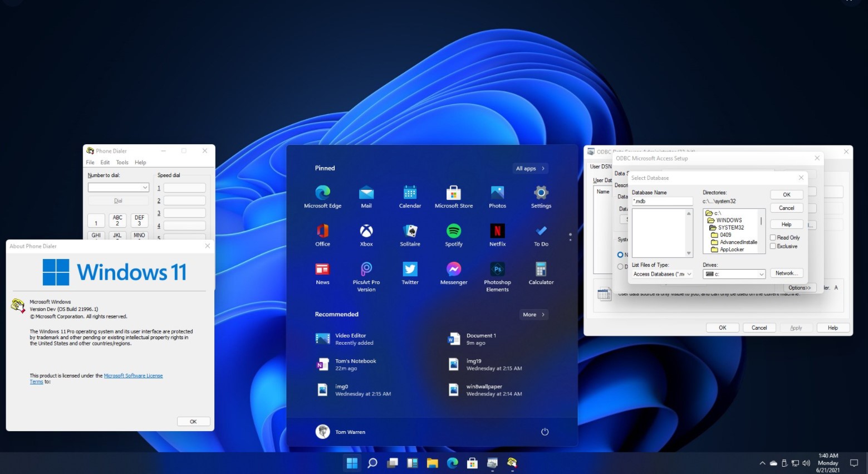Open Spotify from the Start menu
Viewport: 868px width, 474px height.
[454, 235]
